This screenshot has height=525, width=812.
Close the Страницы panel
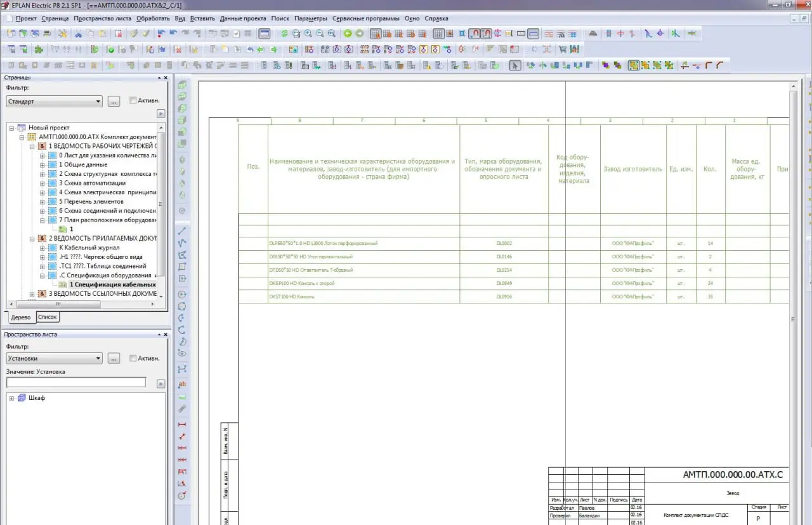pyautogui.click(x=166, y=77)
